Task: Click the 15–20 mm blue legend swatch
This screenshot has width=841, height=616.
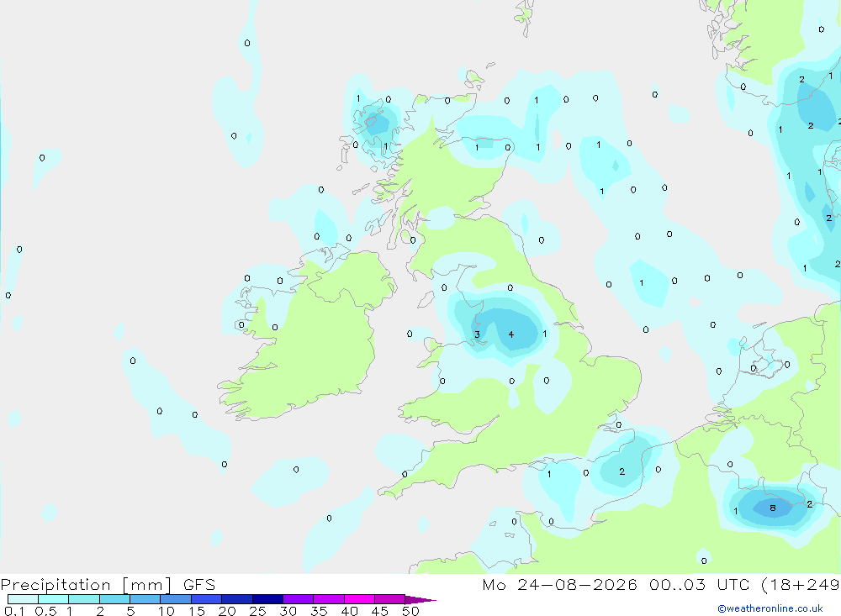Action: [207, 599]
